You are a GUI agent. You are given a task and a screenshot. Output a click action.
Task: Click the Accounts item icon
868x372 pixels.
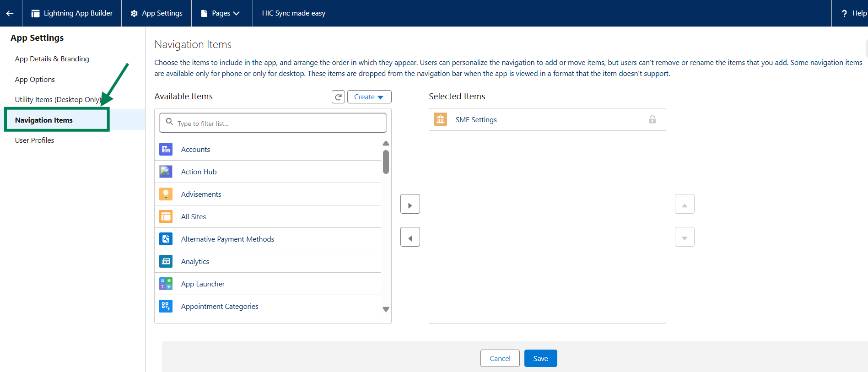[x=166, y=149]
